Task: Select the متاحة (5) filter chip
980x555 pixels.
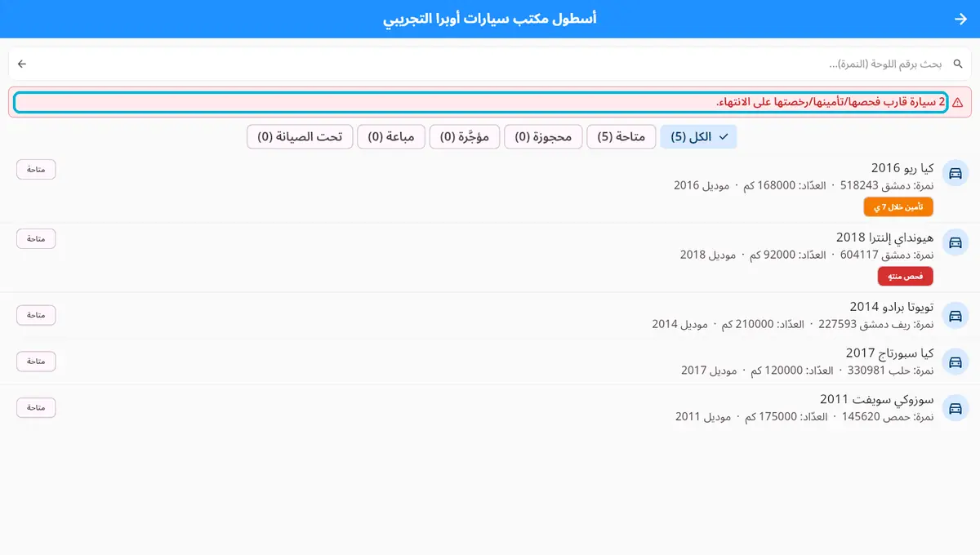Action: click(x=621, y=137)
